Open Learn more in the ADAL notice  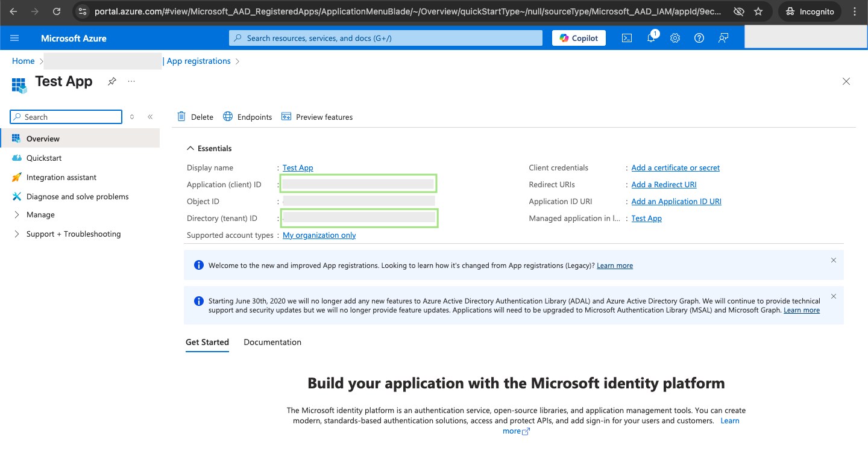click(802, 310)
